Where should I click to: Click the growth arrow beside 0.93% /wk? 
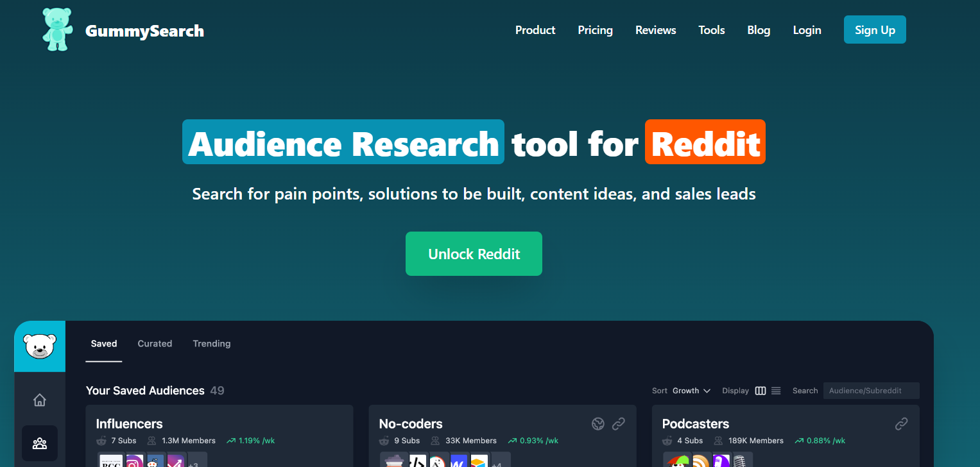point(513,441)
